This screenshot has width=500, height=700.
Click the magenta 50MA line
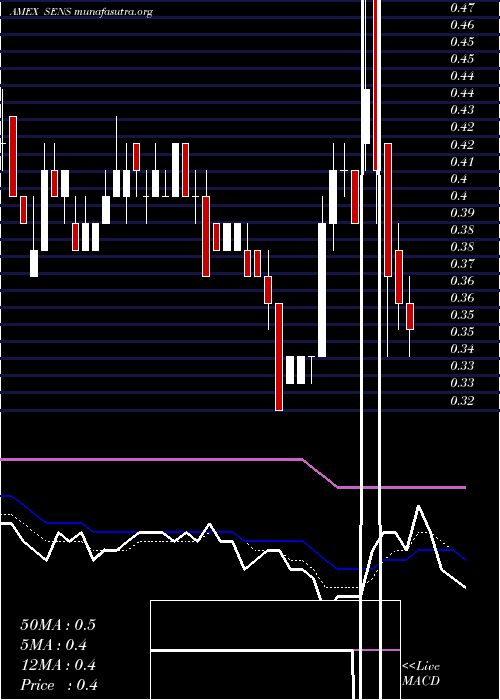152,459
